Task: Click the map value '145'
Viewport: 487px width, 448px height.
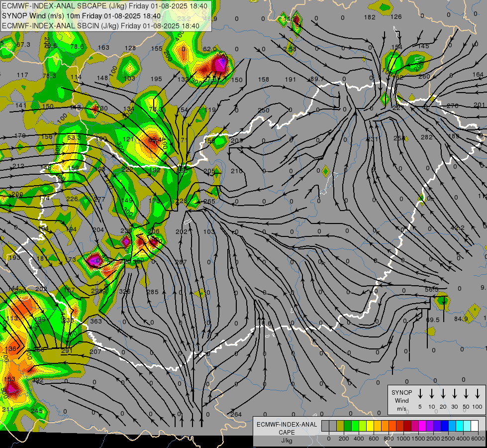Action: (x=424, y=46)
